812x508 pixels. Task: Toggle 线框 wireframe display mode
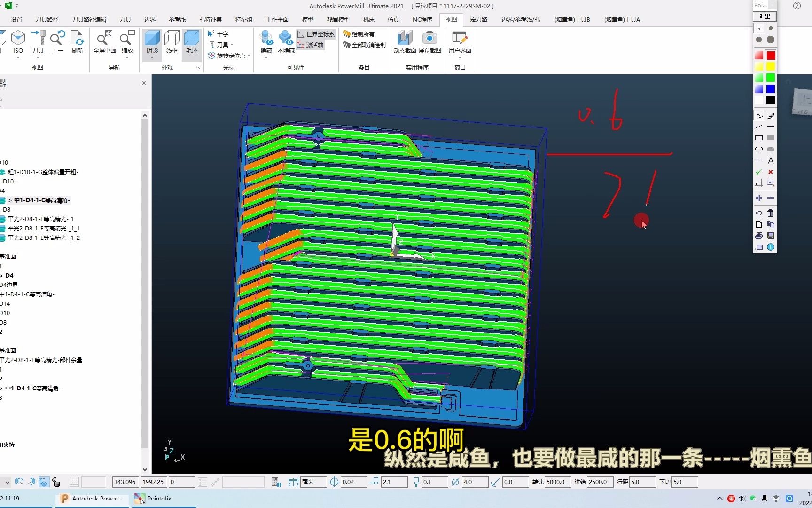pos(172,42)
